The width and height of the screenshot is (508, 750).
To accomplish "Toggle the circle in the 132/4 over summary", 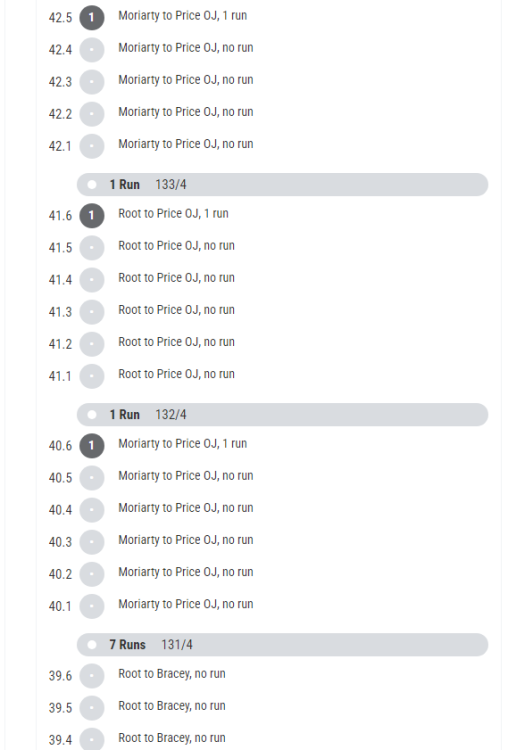I will coord(92,415).
